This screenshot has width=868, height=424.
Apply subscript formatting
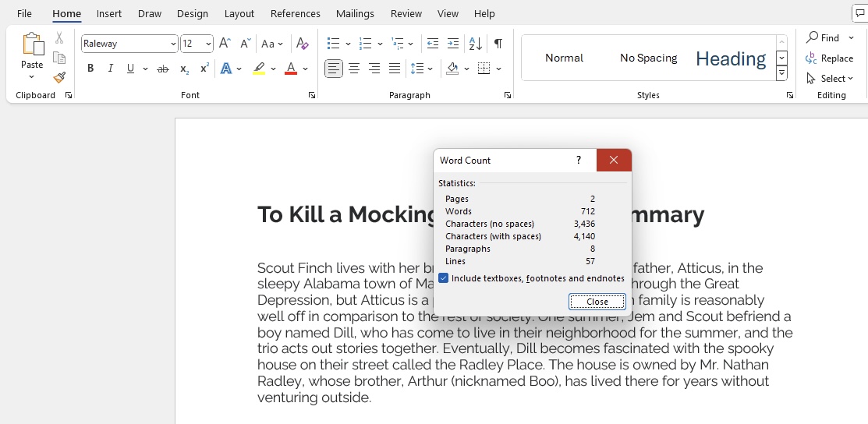point(184,69)
